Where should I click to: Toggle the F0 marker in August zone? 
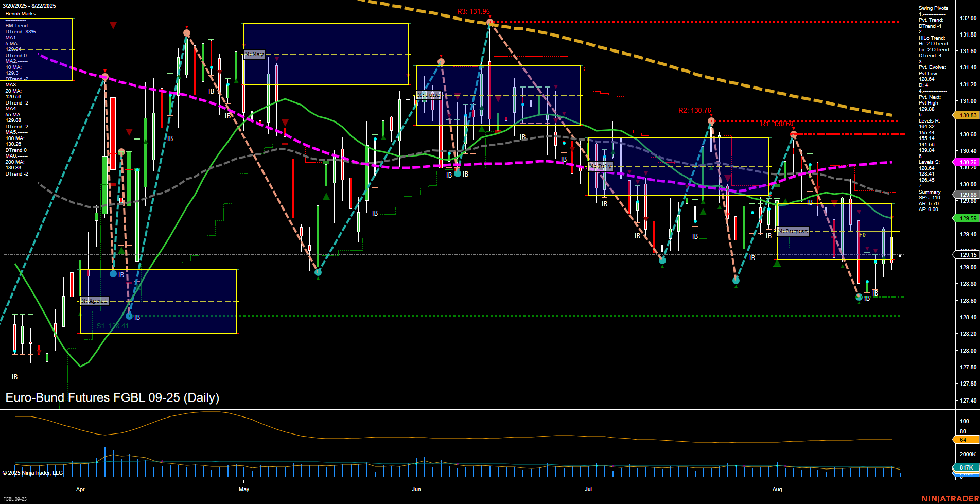(863, 234)
